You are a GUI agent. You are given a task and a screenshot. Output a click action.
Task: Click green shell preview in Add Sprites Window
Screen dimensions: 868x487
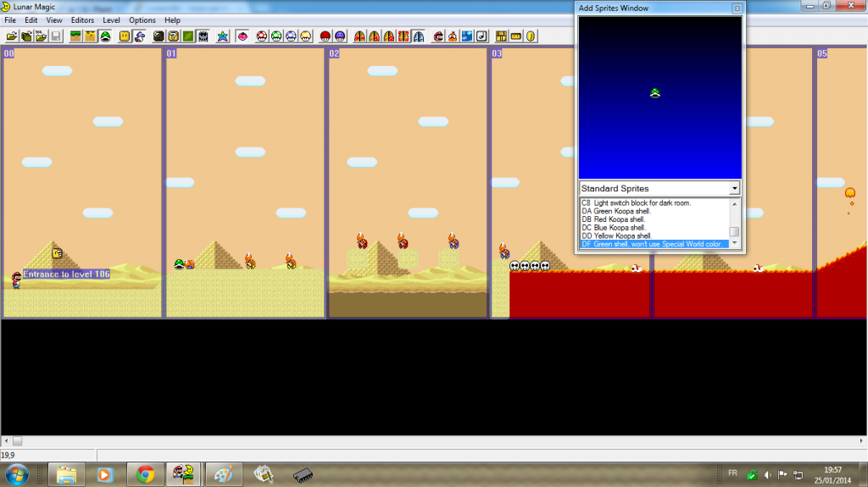(655, 93)
